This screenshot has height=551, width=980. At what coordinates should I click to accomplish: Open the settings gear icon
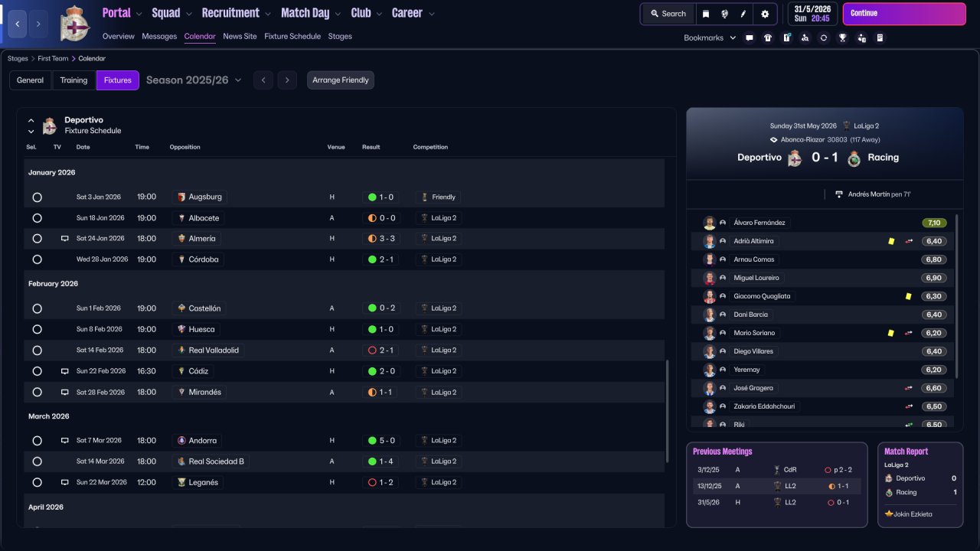(765, 14)
